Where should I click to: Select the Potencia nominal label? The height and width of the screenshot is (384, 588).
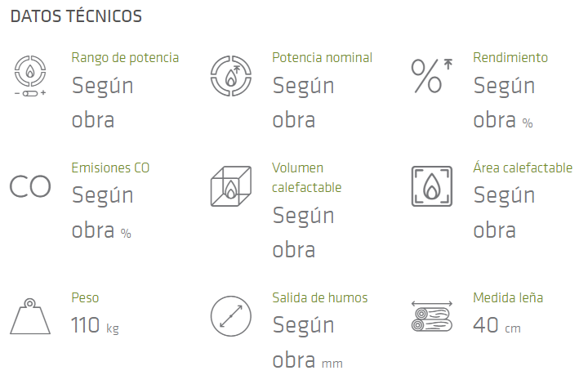point(322,58)
